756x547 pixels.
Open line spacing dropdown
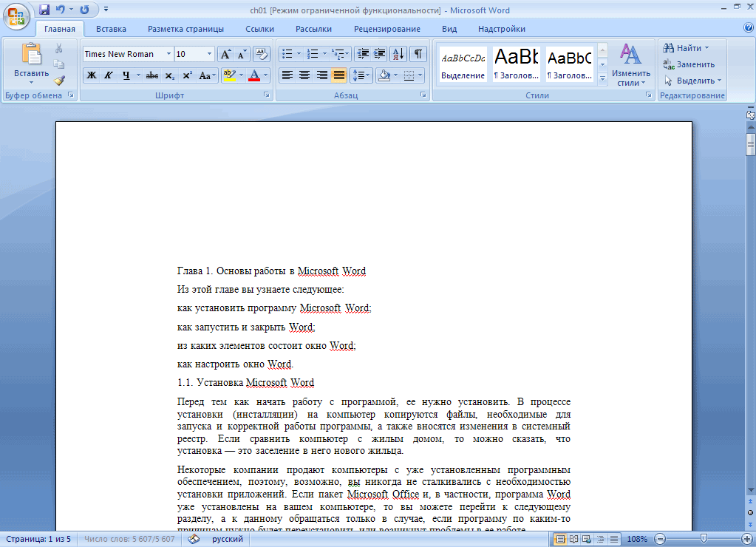[x=361, y=75]
